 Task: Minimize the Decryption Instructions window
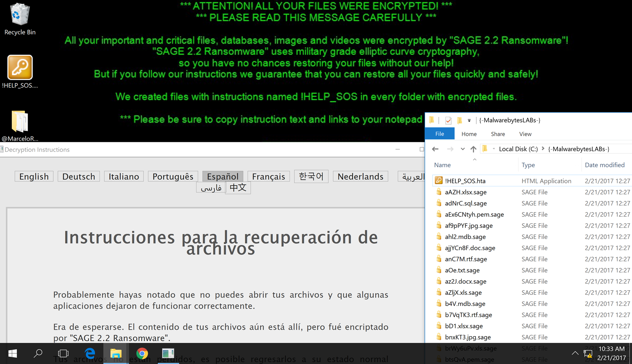tap(398, 149)
